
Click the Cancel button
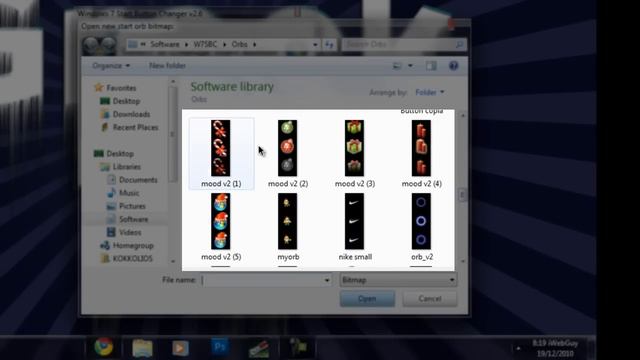pyautogui.click(x=430, y=299)
